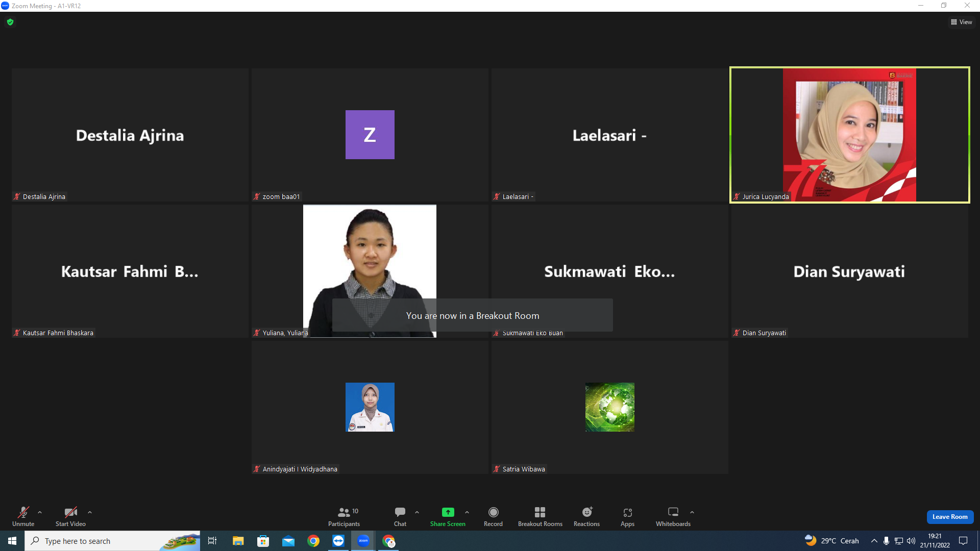Screen dimensions: 980x551
Task: Expand chat options arrow
Action: point(417,512)
